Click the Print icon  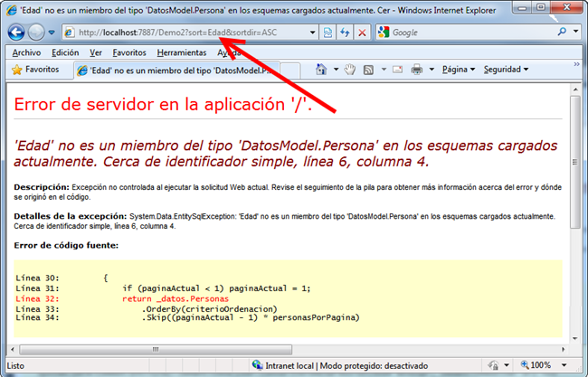pyautogui.click(x=417, y=70)
